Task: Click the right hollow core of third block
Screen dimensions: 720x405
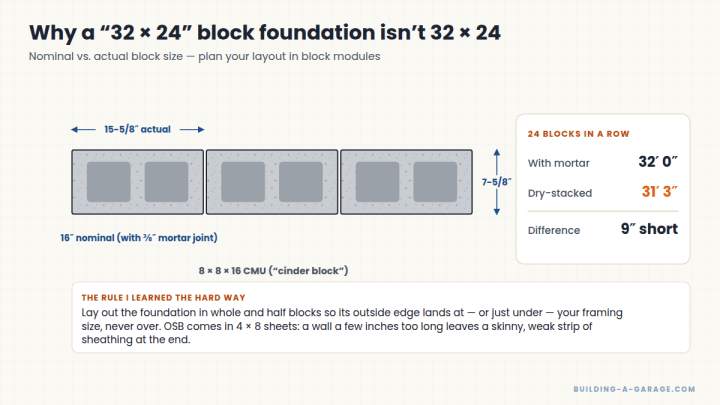Action: pyautogui.click(x=435, y=182)
